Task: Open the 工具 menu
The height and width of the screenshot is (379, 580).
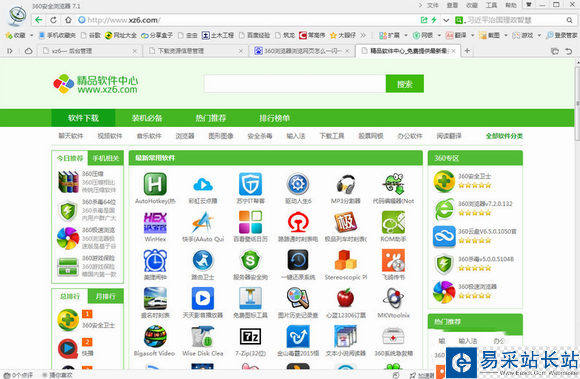Action: coord(492,5)
